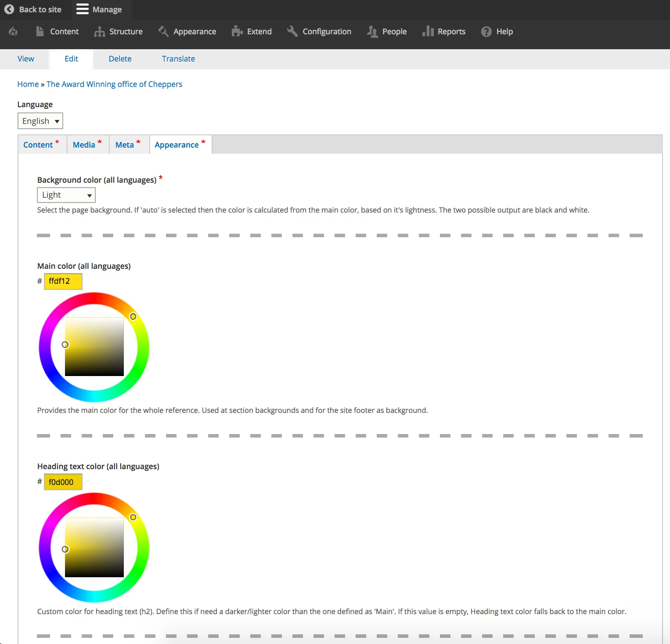Image resolution: width=670 pixels, height=644 pixels.
Task: Click the Main color saturation square marker
Action: coord(65,344)
